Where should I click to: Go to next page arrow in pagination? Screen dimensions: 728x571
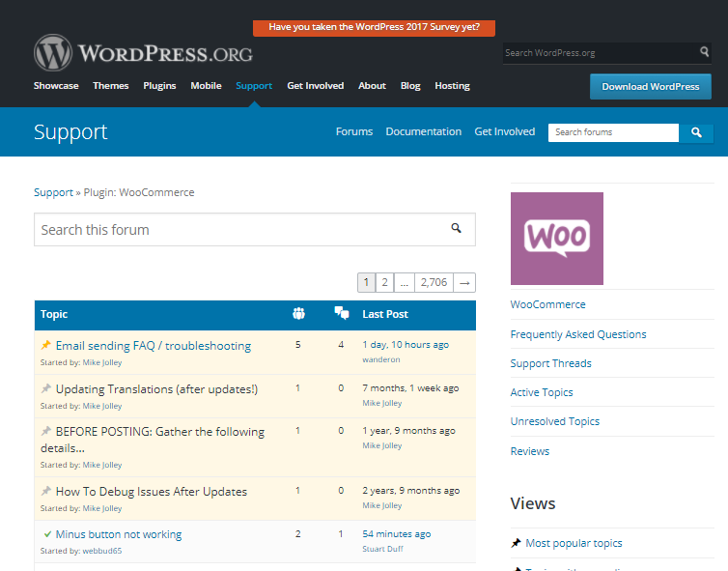pos(464,282)
